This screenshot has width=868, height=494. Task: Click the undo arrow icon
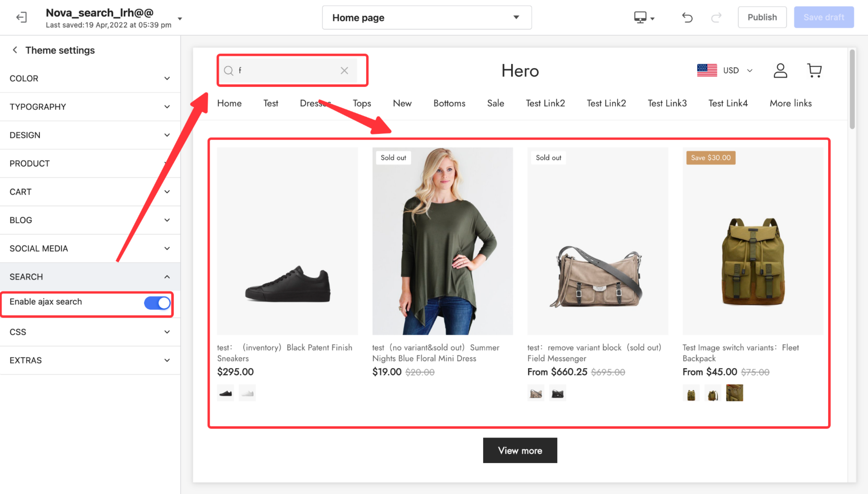(x=687, y=17)
